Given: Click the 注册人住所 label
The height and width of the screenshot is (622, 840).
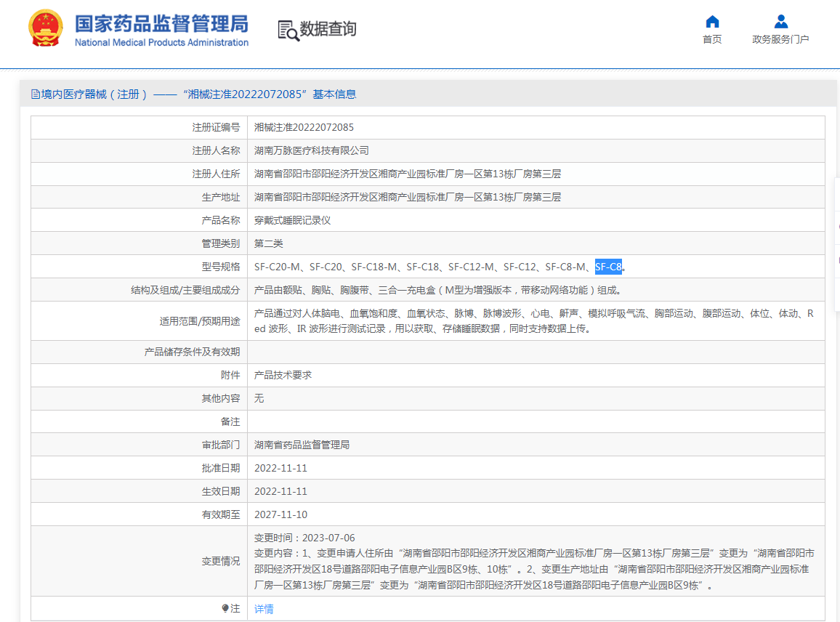Looking at the screenshot, I should tap(216, 174).
